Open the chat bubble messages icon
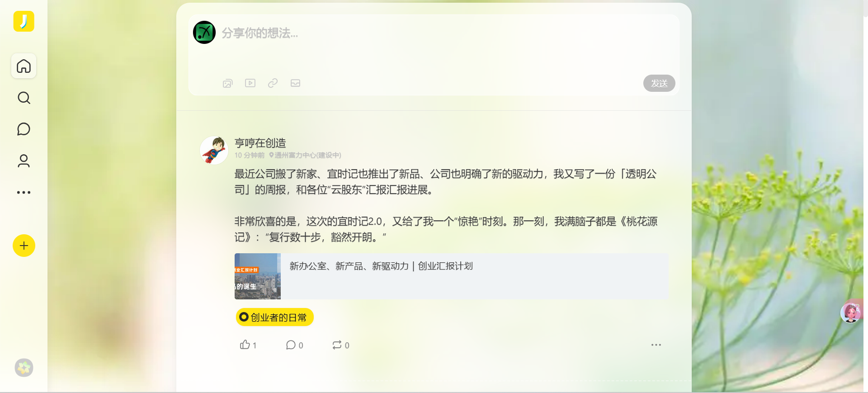 coord(24,129)
